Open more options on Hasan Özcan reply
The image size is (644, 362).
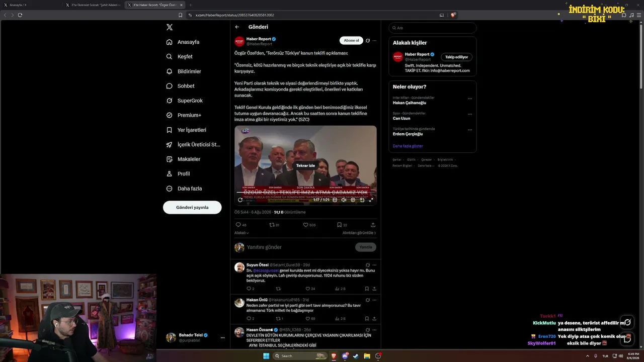[x=374, y=330]
